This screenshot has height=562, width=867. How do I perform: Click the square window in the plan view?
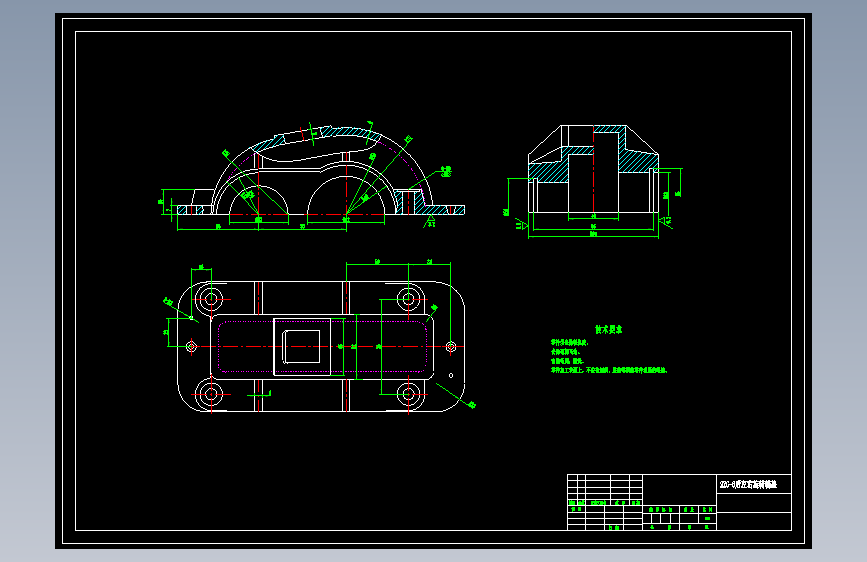pyautogui.click(x=302, y=347)
